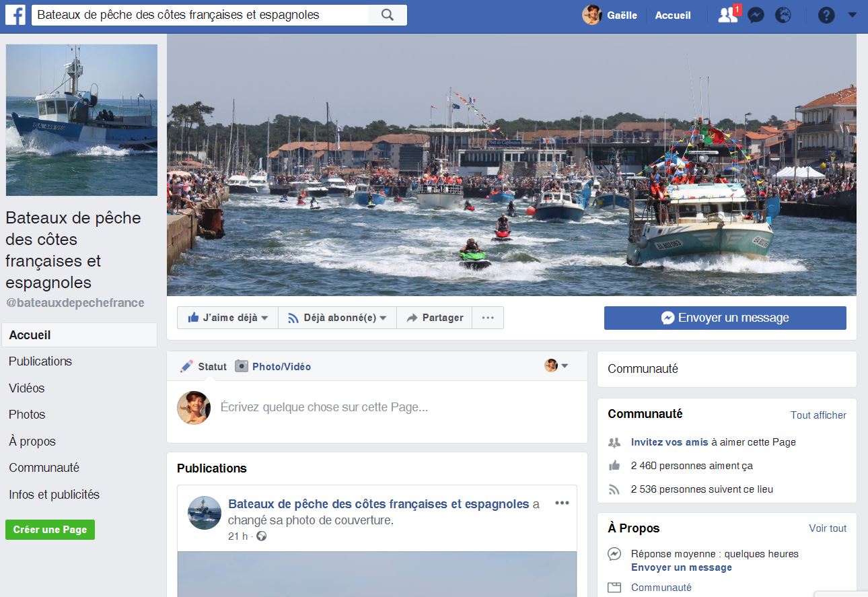Switch to the Photo/Vidéo composer tab
The height and width of the screenshot is (597, 868).
click(x=273, y=366)
